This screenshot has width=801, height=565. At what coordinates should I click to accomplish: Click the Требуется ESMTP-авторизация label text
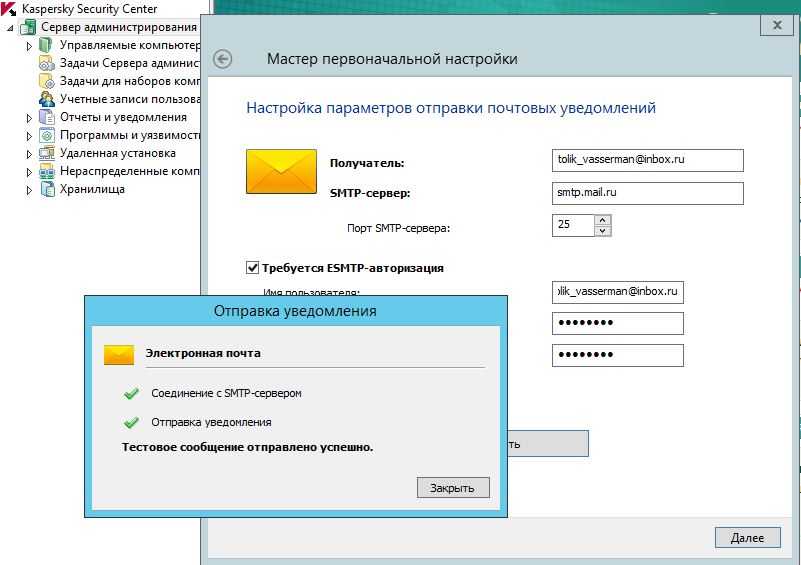click(352, 268)
